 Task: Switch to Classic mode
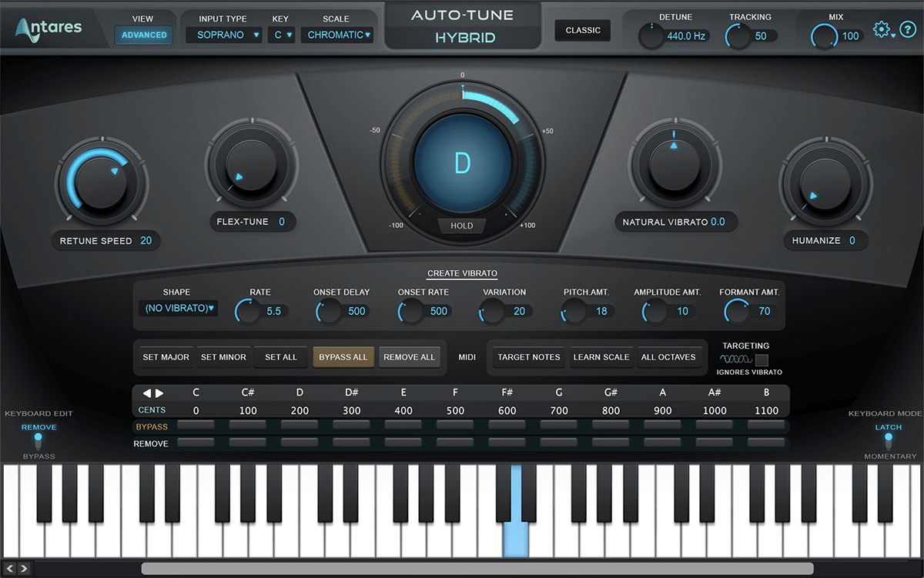click(x=583, y=30)
